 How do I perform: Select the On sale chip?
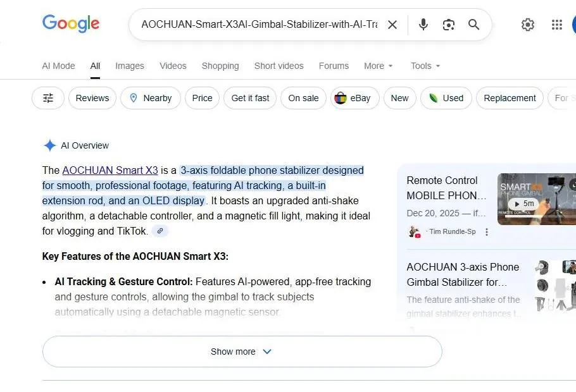[x=303, y=98]
